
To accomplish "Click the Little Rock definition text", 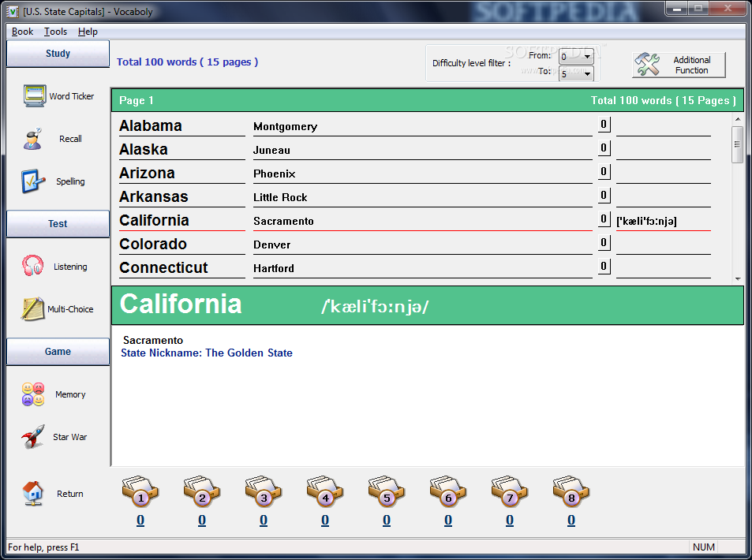I will coord(280,197).
